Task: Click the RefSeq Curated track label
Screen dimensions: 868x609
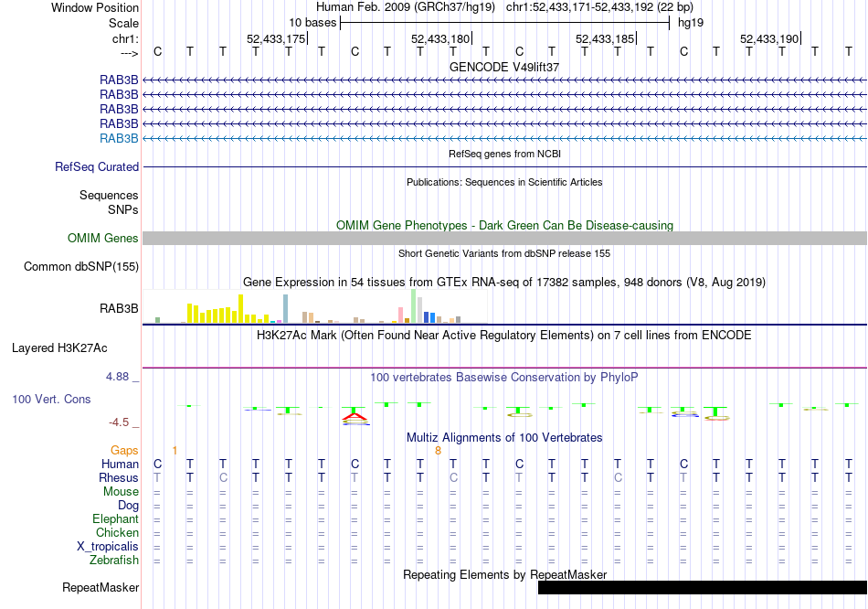Action: point(97,166)
